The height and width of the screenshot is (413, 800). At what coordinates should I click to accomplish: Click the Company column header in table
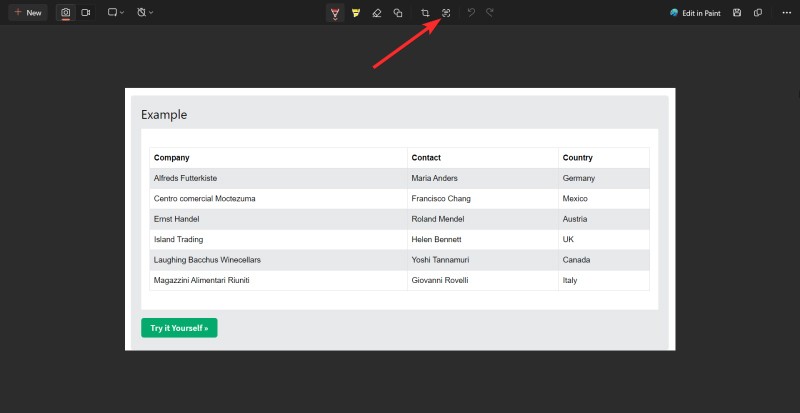[x=171, y=158]
